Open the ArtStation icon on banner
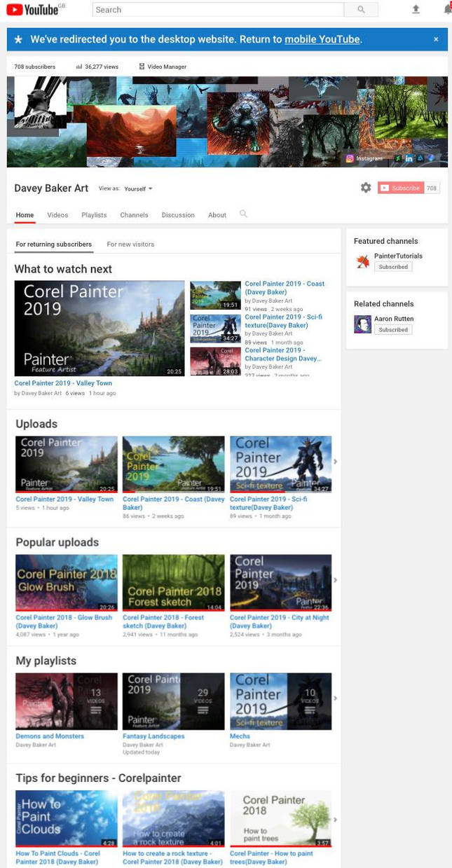The height and width of the screenshot is (868, 452). tap(420, 158)
